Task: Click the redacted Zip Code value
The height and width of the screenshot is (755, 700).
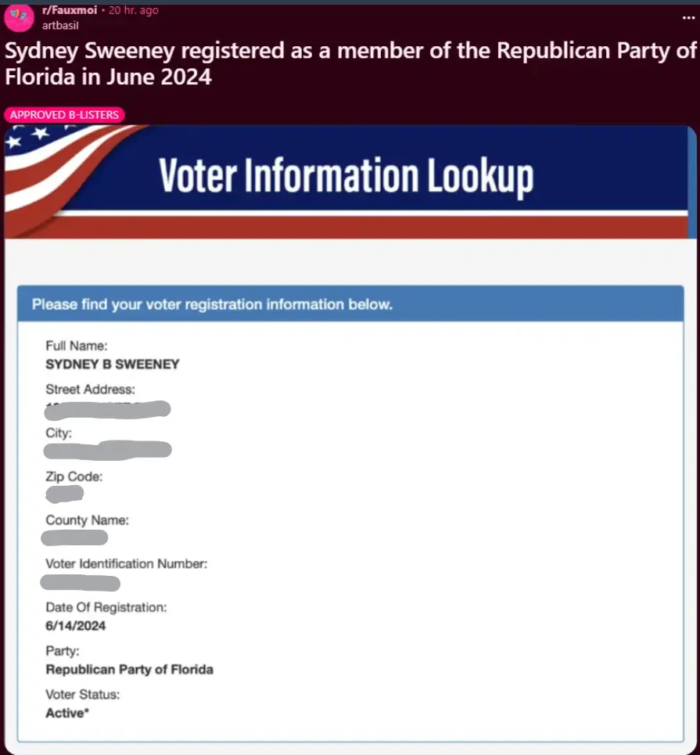Action: pyautogui.click(x=65, y=494)
